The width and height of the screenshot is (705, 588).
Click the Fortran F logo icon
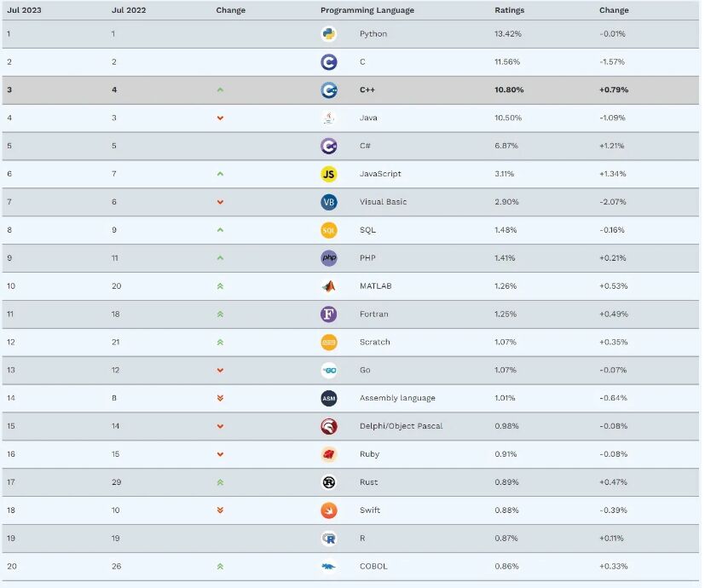(x=328, y=314)
